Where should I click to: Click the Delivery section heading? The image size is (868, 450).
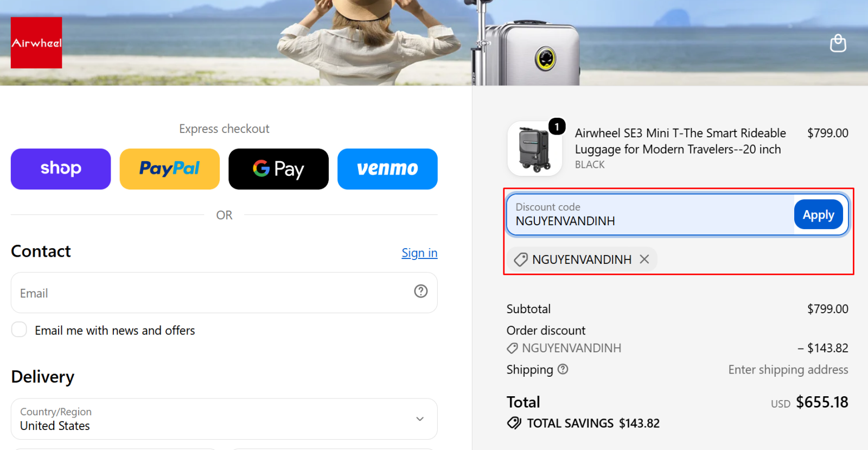(43, 377)
